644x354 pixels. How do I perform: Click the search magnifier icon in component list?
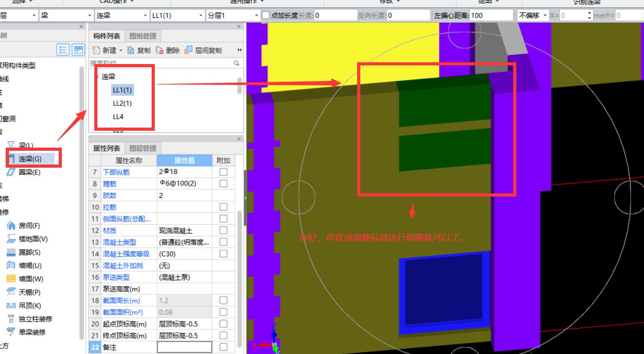click(237, 63)
